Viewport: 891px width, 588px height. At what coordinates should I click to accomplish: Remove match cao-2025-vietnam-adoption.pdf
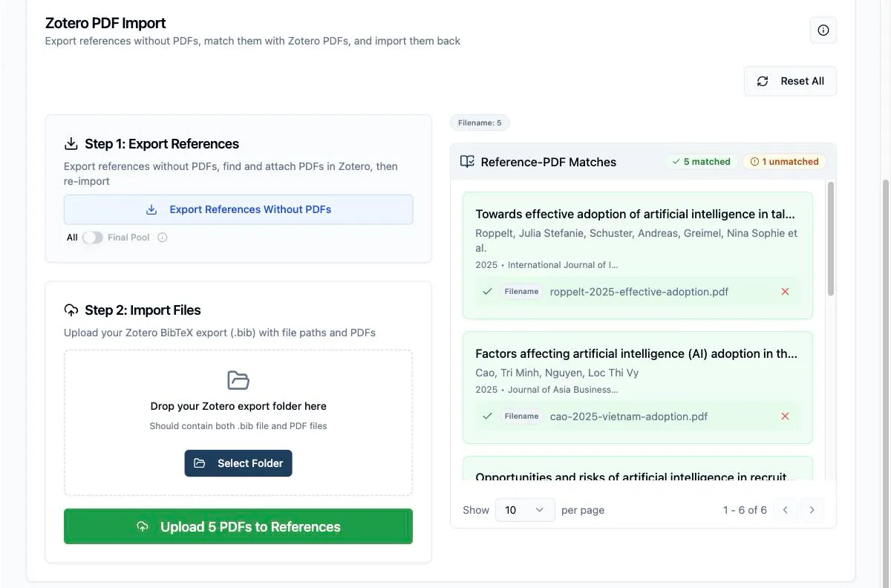pyautogui.click(x=785, y=416)
